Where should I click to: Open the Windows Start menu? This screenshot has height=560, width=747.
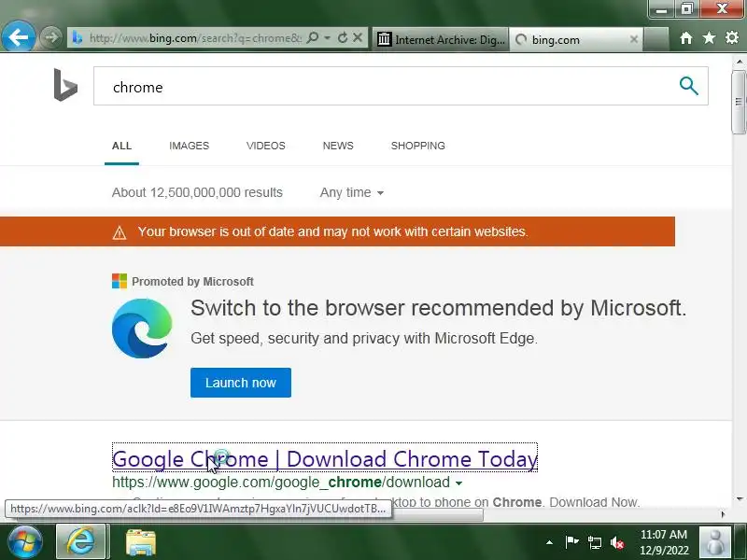[x=25, y=541]
